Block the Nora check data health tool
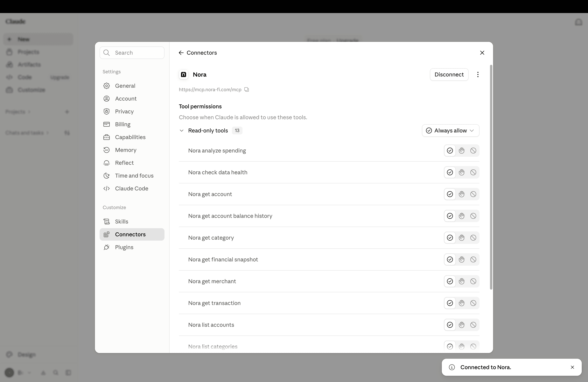588x382 pixels. point(473,172)
